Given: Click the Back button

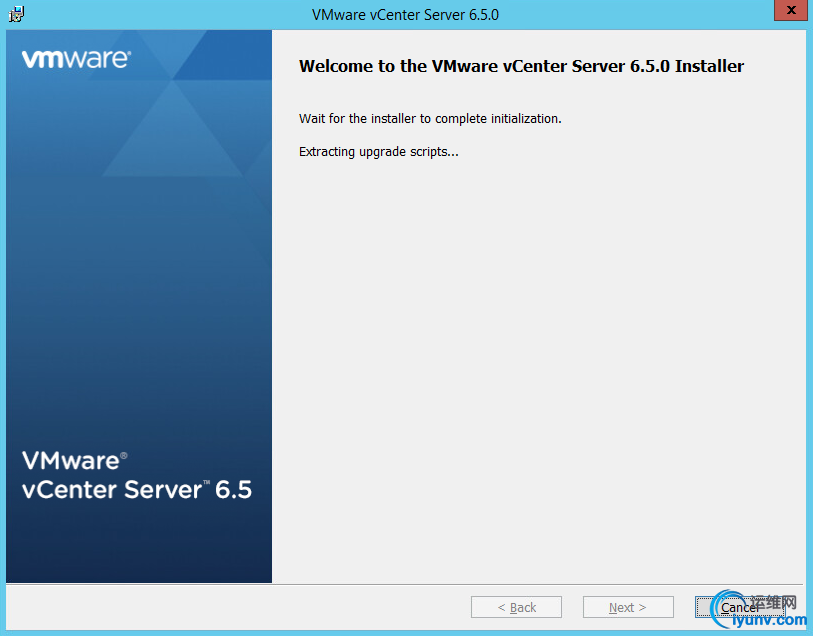Looking at the screenshot, I should click(x=516, y=607).
